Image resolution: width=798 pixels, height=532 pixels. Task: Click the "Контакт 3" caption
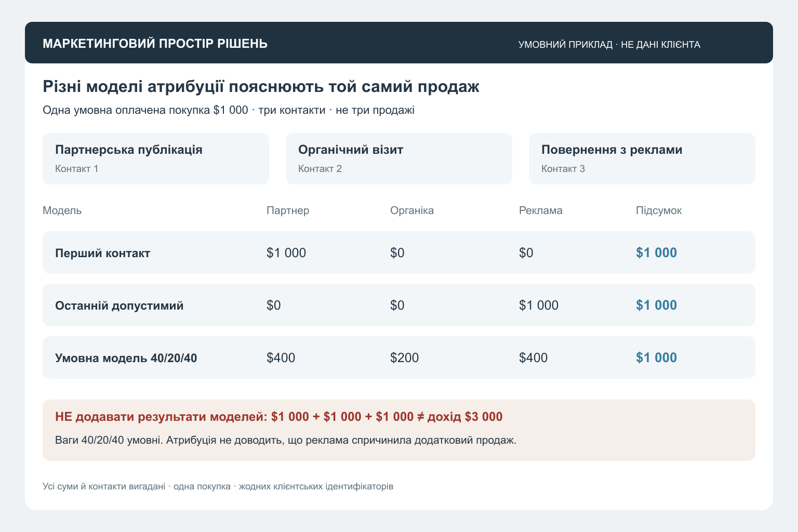click(x=563, y=169)
